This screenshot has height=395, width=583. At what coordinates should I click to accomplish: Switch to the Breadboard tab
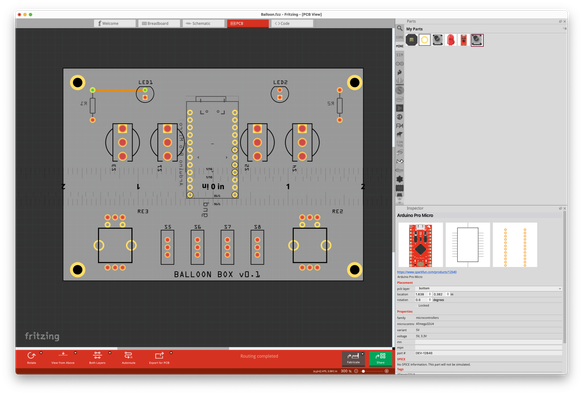tap(159, 23)
